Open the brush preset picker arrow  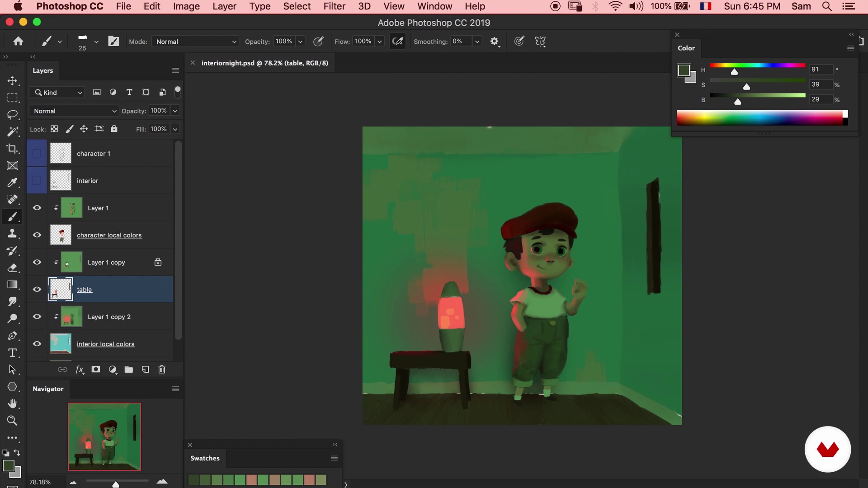96,42
